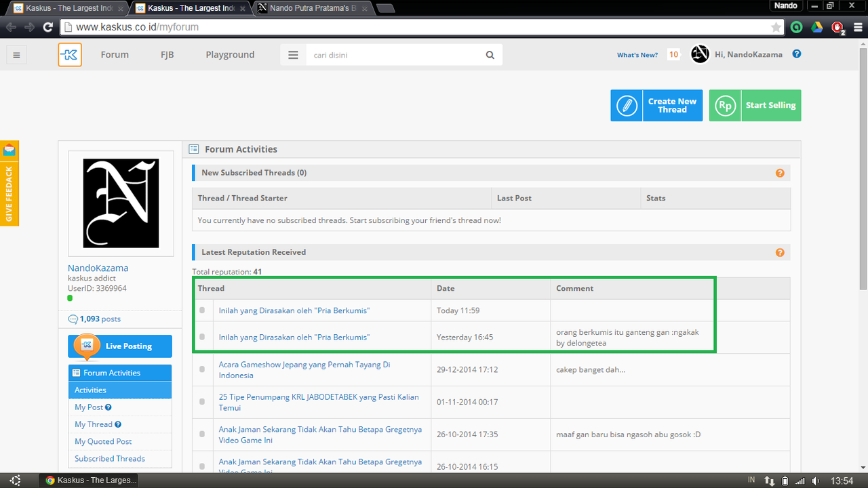Click Start Selling button
The width and height of the screenshot is (868, 488).
click(755, 106)
